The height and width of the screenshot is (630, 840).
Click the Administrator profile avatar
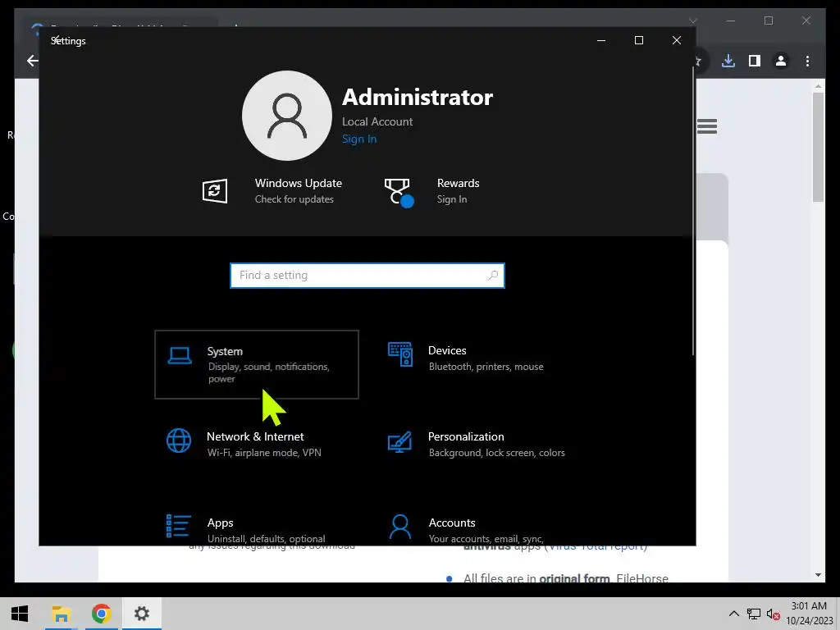click(x=287, y=116)
